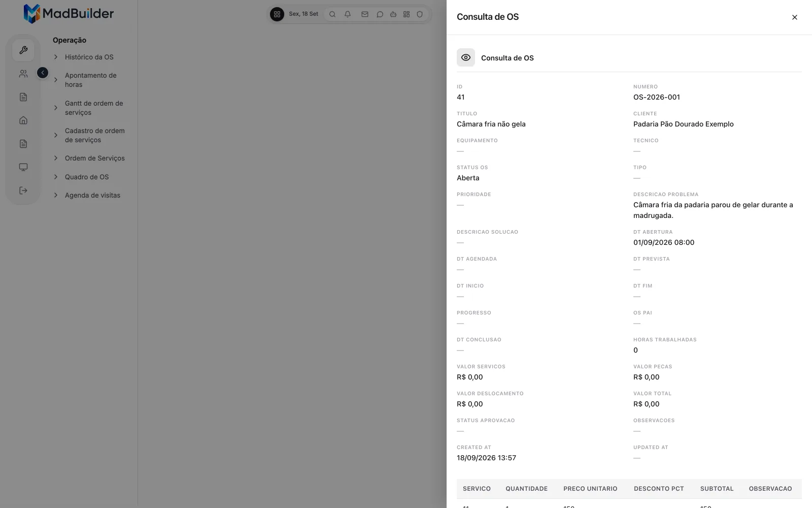Viewport: 812px width, 508px height.
Task: Click the dashboard widgets icon in top bar
Action: pyautogui.click(x=407, y=14)
